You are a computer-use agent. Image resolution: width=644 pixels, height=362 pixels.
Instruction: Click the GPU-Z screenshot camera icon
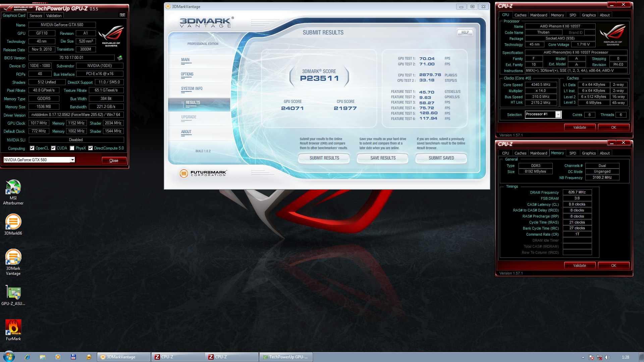pyautogui.click(x=122, y=15)
